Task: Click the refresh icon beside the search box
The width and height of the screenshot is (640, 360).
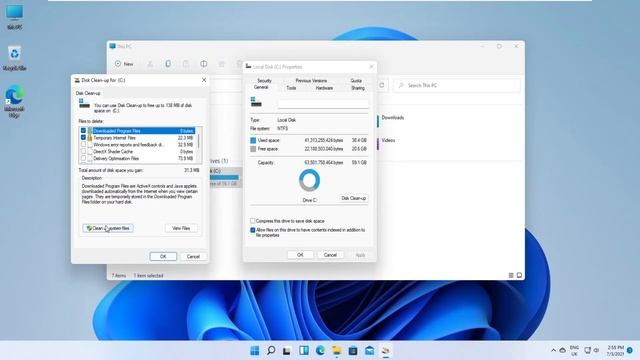Action: click(382, 85)
